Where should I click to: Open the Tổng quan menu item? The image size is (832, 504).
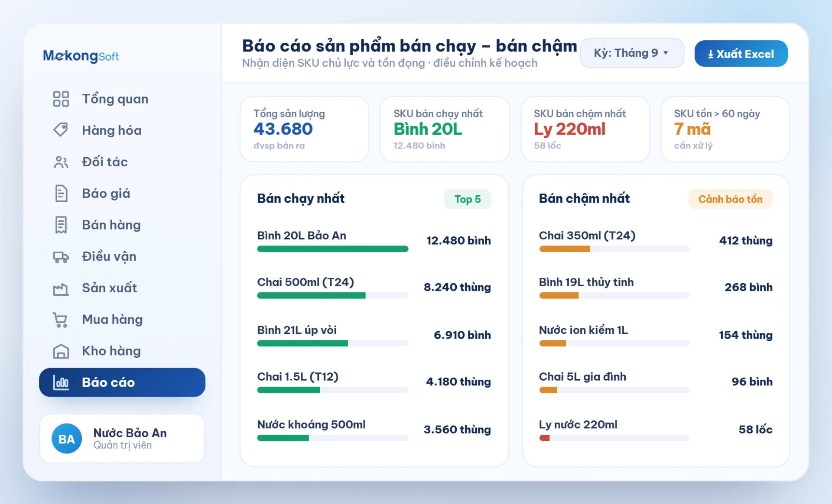click(x=122, y=99)
